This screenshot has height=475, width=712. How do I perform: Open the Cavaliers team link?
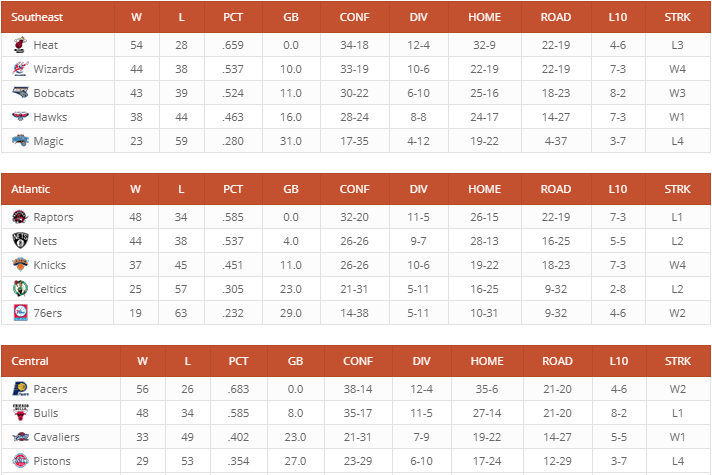coord(56,437)
